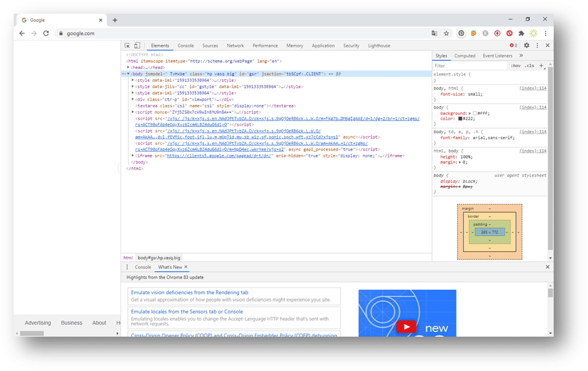Focus the Styles Filter input

[x=470, y=66]
